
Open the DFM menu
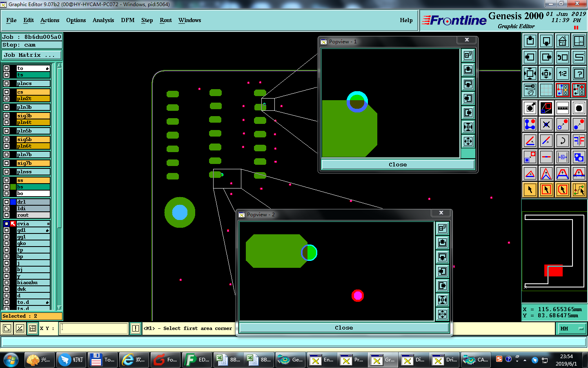point(128,20)
